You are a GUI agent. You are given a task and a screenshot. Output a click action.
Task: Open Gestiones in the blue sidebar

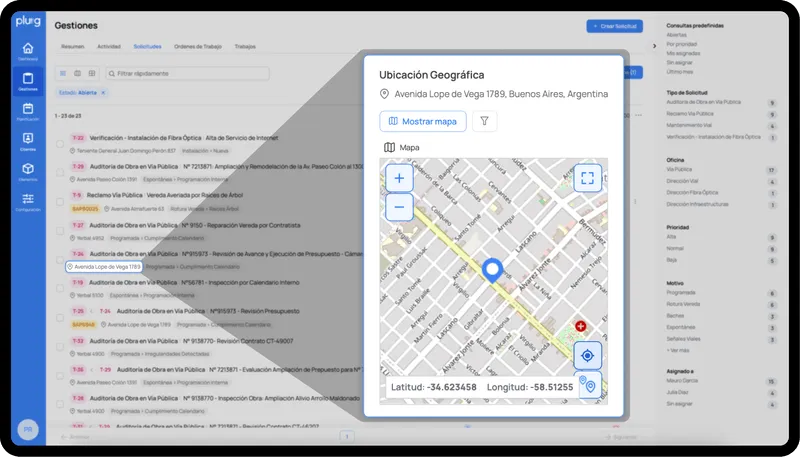(x=28, y=82)
